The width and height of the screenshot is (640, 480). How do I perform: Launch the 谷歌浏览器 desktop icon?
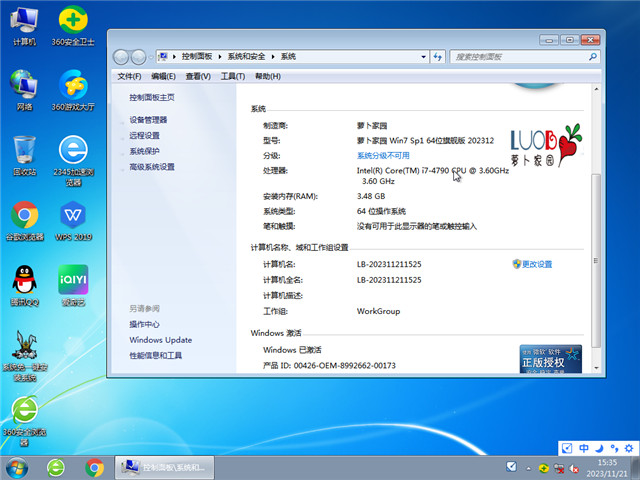24,221
